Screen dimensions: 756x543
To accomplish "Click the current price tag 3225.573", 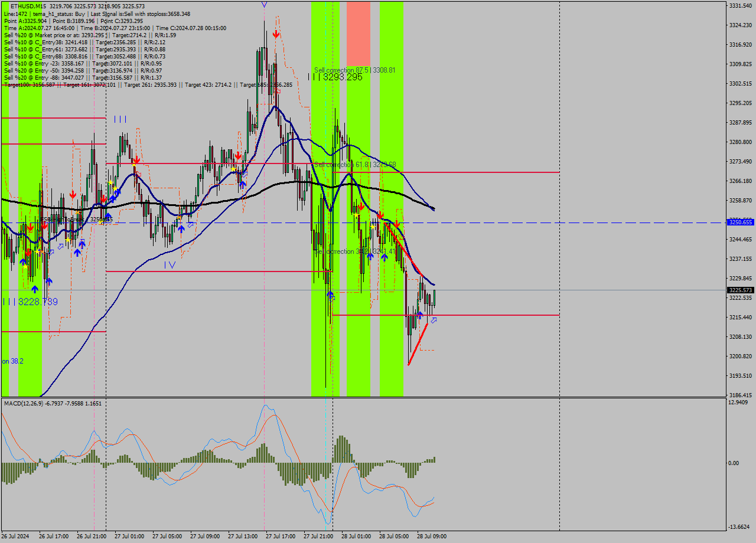I will [x=741, y=290].
